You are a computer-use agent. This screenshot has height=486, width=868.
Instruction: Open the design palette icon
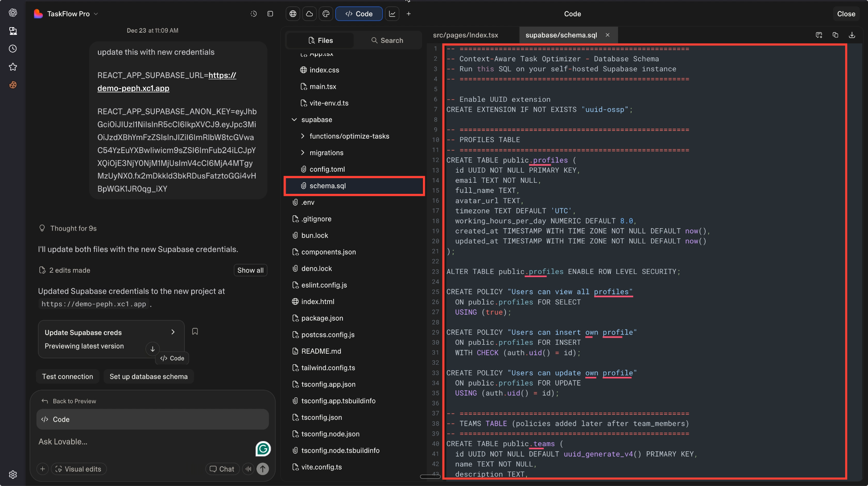click(x=326, y=14)
